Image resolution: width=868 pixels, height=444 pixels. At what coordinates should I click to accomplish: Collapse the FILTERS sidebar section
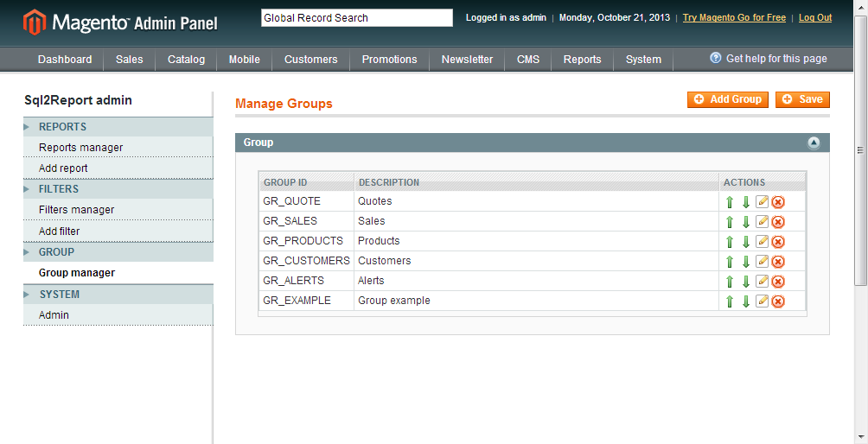pos(27,190)
